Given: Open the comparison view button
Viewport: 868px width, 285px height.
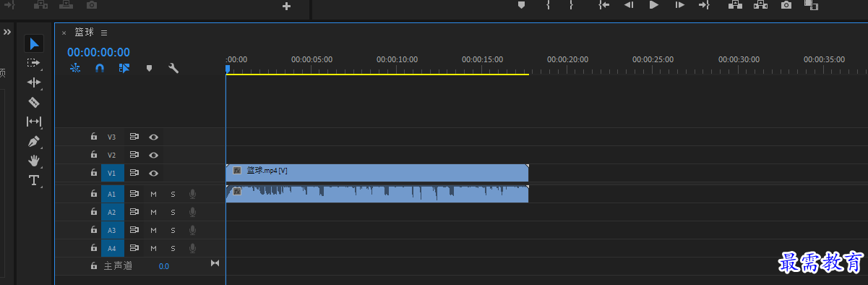Looking at the screenshot, I should tap(811, 5).
